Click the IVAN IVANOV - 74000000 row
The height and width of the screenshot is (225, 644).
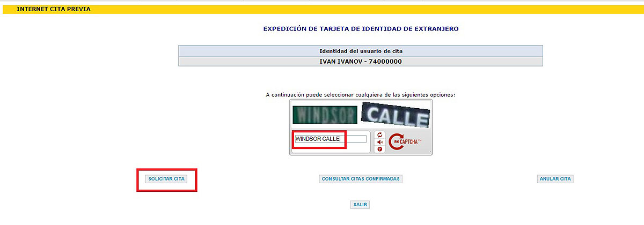pyautogui.click(x=361, y=62)
